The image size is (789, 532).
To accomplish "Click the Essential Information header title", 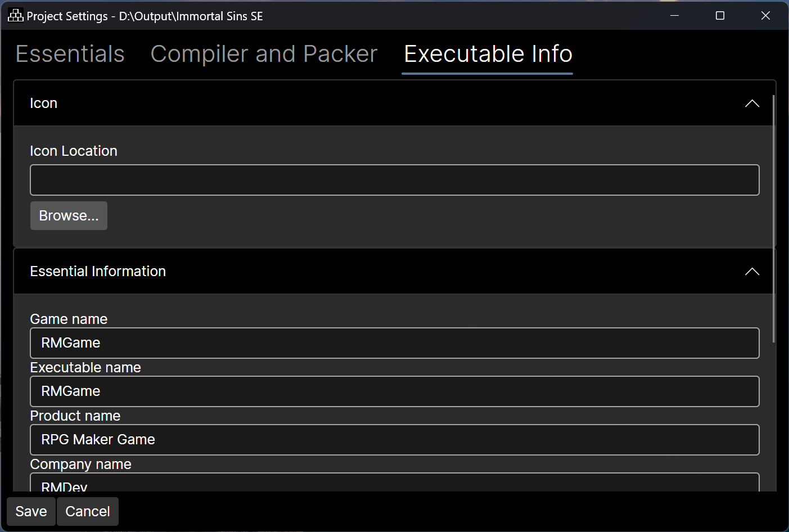I will (98, 272).
